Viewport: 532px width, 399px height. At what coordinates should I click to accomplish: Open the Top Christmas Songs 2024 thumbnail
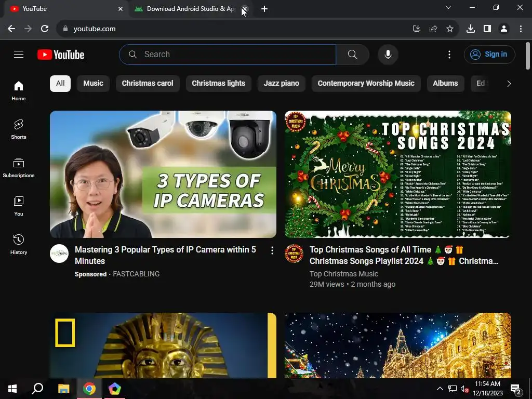pyautogui.click(x=398, y=174)
